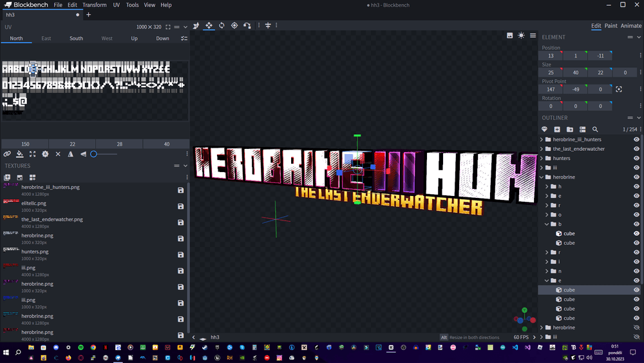Expand the the_last_enderwatcher group
Image resolution: width=644 pixels, height=363 pixels.
pos(542,149)
